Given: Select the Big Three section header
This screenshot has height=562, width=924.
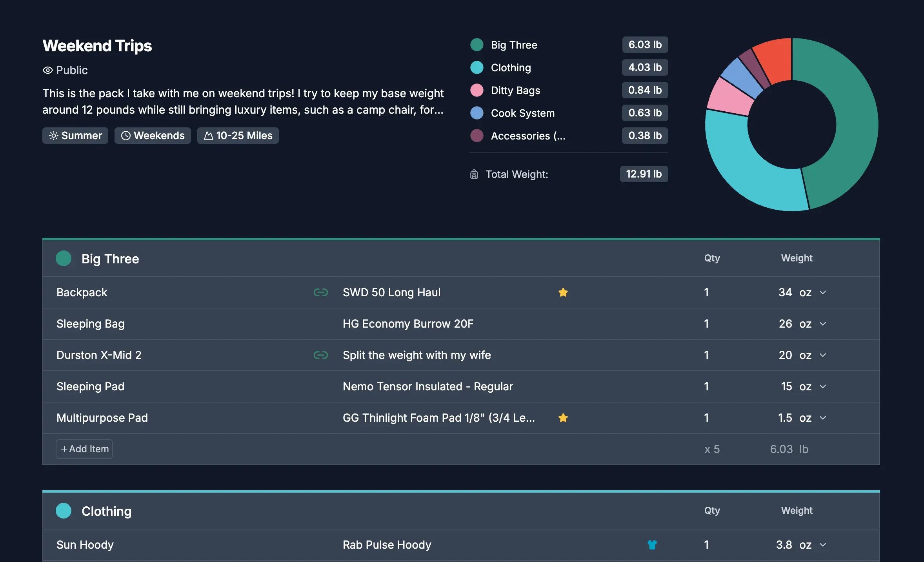Looking at the screenshot, I should (110, 259).
